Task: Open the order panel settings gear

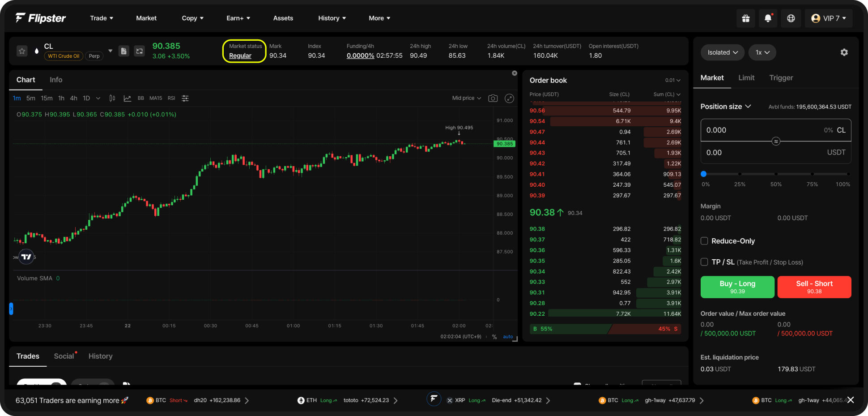Action: point(844,52)
